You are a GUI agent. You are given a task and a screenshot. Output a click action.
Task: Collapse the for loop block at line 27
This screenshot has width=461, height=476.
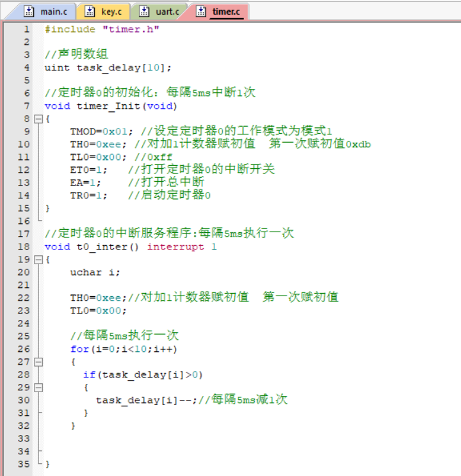[x=38, y=362]
